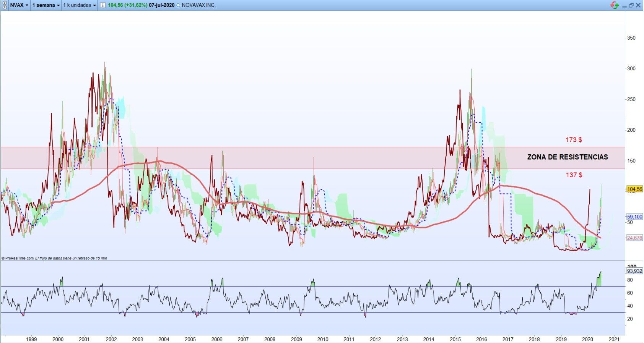
Task: Click the red-green trade arrows icon
Action: pos(615,5)
